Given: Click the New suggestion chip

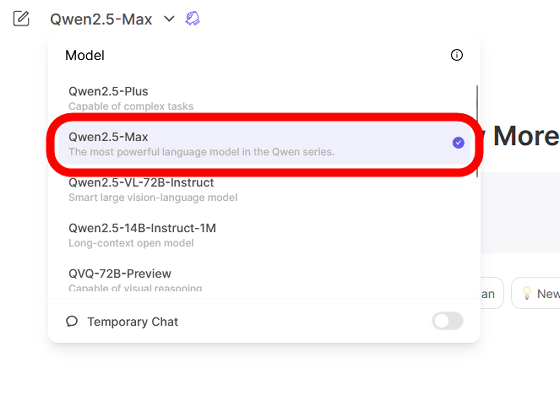Looking at the screenshot, I should click(x=536, y=293).
